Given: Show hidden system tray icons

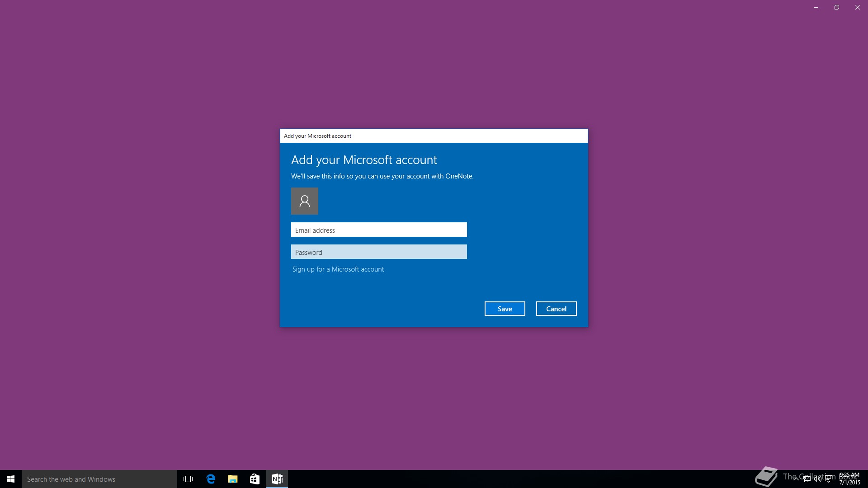Looking at the screenshot, I should [796, 479].
